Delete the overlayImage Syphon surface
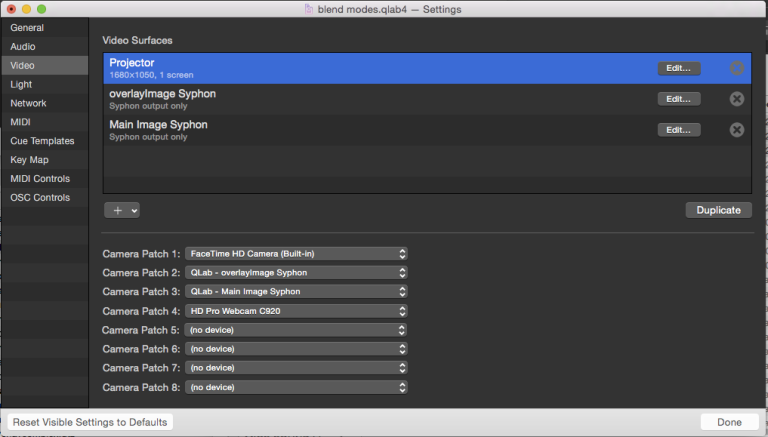Viewport: 768px width, 437px height. pos(737,98)
